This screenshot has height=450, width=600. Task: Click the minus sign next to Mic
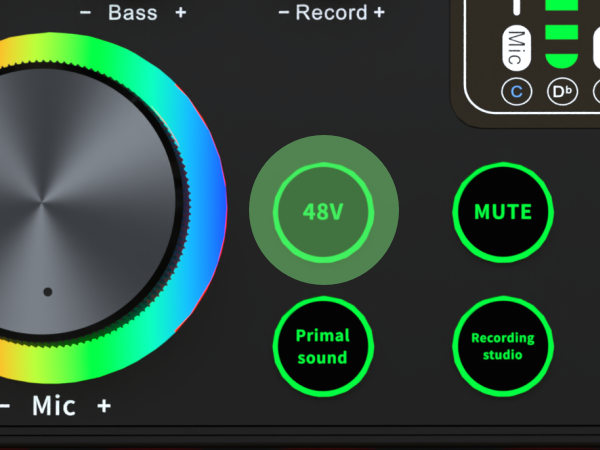point(5,406)
